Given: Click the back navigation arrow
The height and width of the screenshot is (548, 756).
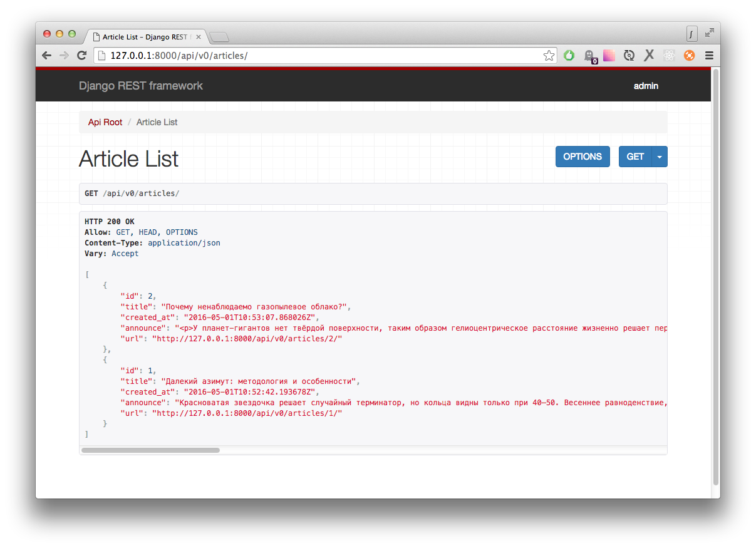Looking at the screenshot, I should (46, 55).
